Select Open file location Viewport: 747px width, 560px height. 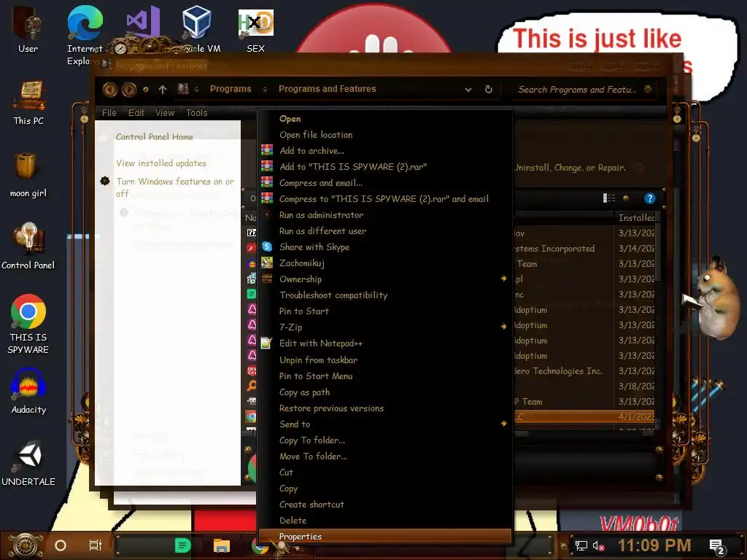click(x=385, y=135)
